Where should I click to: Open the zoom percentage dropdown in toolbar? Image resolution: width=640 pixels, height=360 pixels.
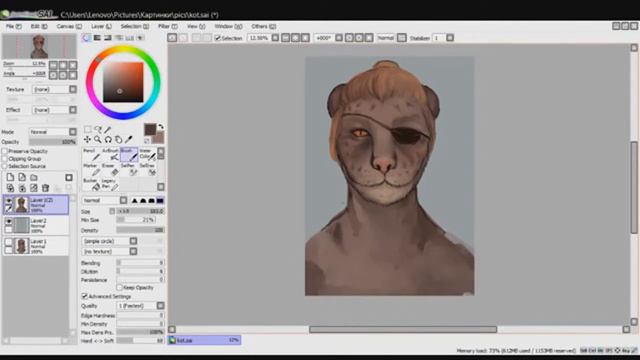click(275, 38)
